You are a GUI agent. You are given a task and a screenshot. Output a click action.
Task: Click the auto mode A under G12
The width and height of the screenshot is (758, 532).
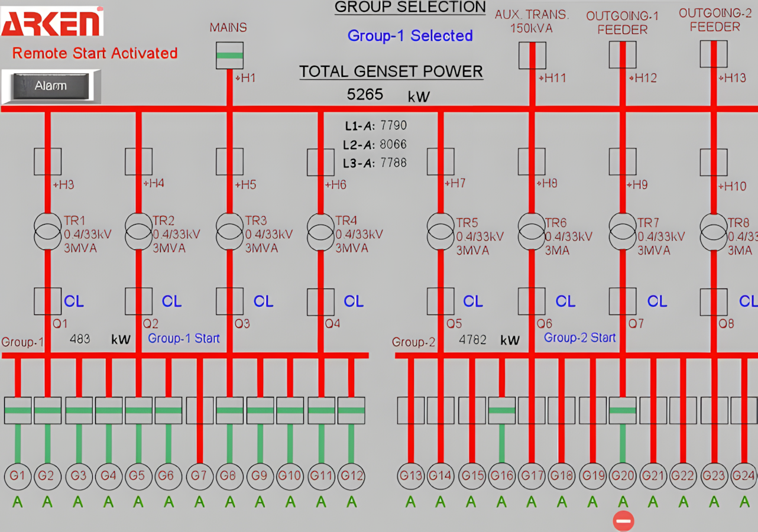point(352,502)
